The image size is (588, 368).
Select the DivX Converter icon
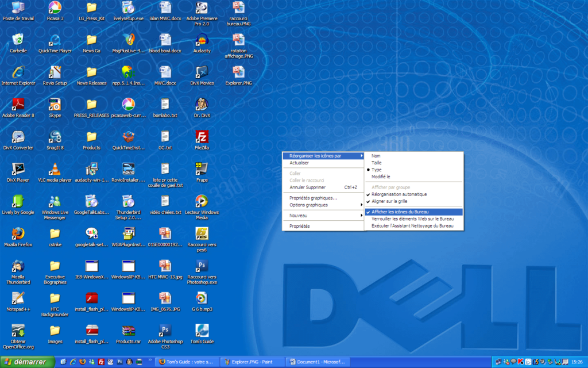pos(18,140)
